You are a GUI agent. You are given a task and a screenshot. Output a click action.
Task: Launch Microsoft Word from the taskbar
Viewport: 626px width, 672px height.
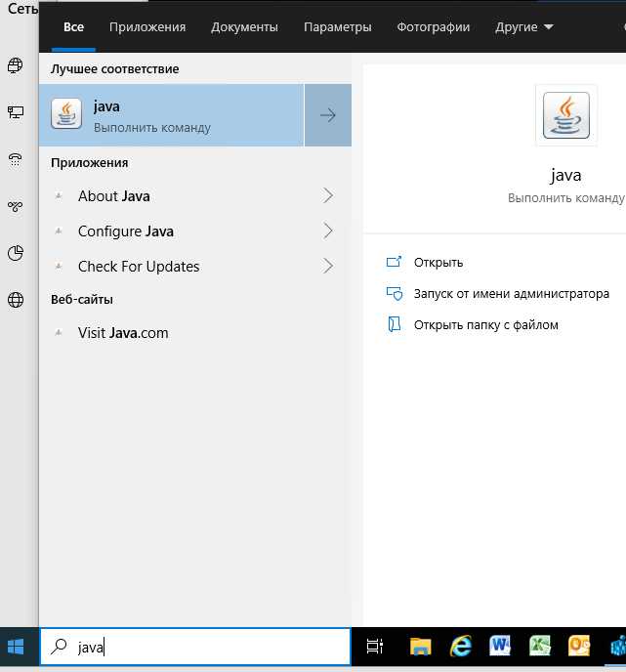(500, 647)
